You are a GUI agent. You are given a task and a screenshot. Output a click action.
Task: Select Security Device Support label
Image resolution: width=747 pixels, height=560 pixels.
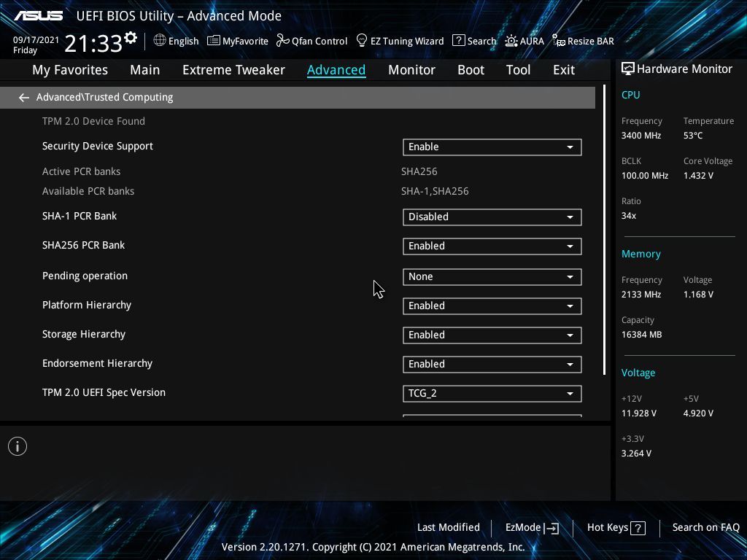pyautogui.click(x=98, y=146)
